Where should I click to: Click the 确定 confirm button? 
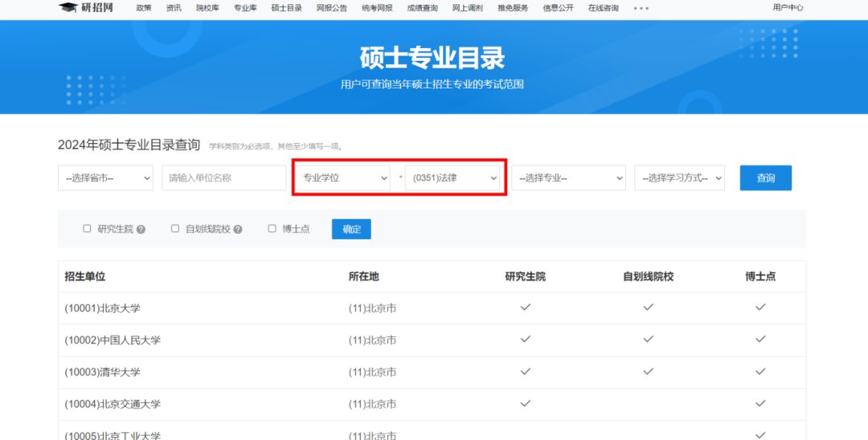[x=351, y=230]
